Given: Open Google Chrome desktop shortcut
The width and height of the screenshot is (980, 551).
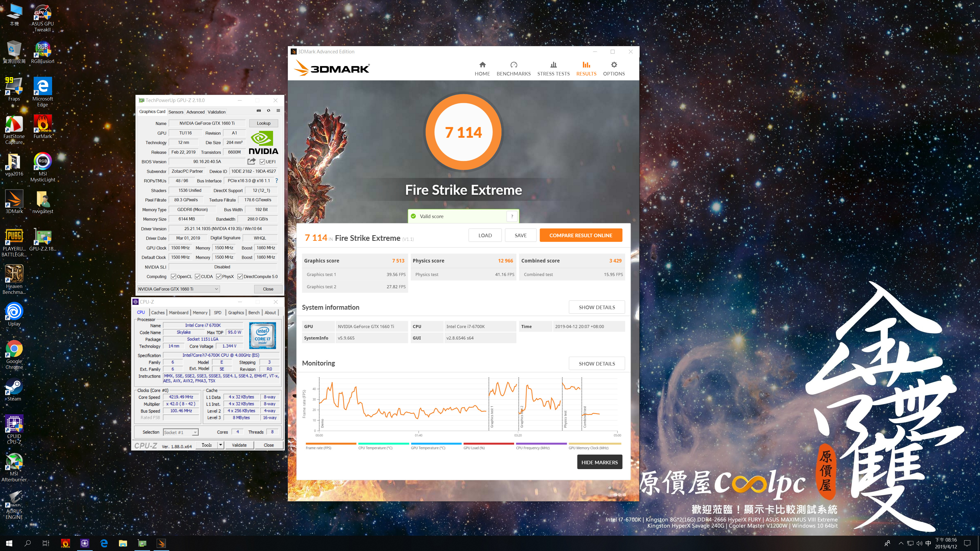Looking at the screenshot, I should 14,354.
